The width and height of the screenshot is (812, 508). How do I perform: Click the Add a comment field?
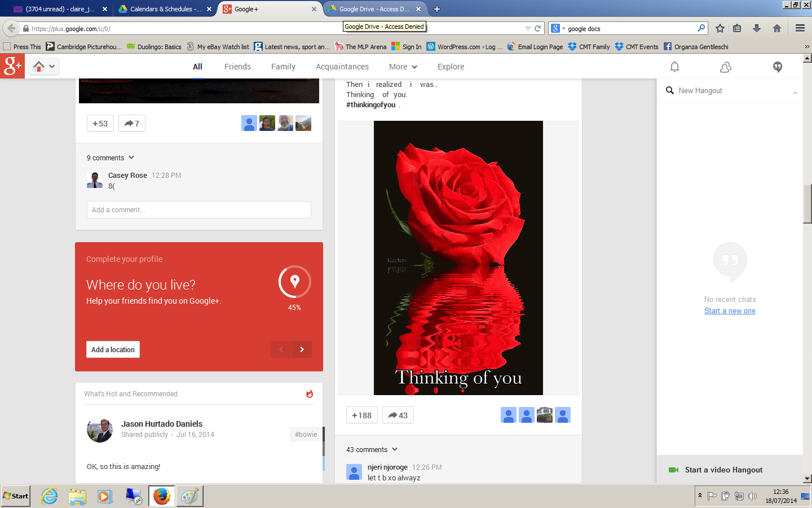pyautogui.click(x=198, y=210)
